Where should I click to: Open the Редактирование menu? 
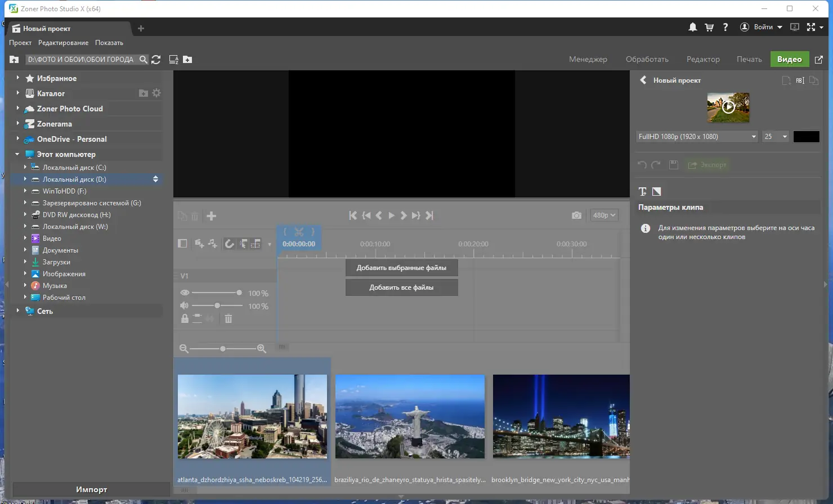pos(63,43)
